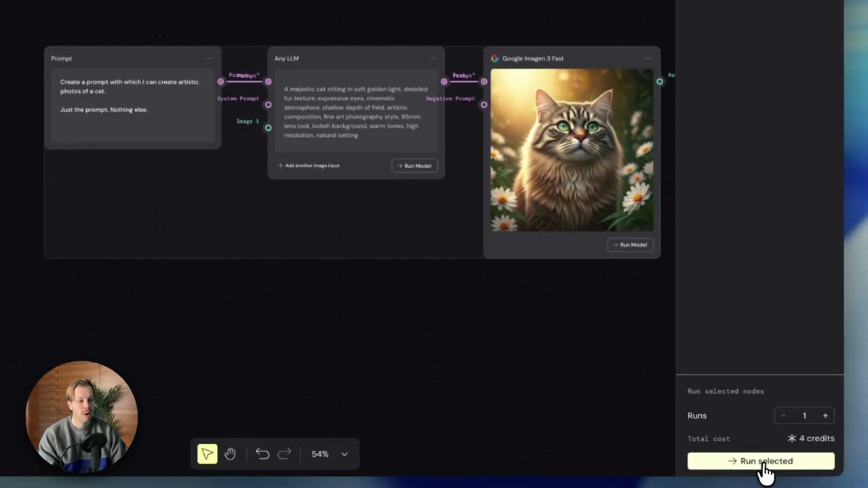Screen dimensions: 868x488
Task: Click the System Prompt input connector
Action: (x=269, y=104)
